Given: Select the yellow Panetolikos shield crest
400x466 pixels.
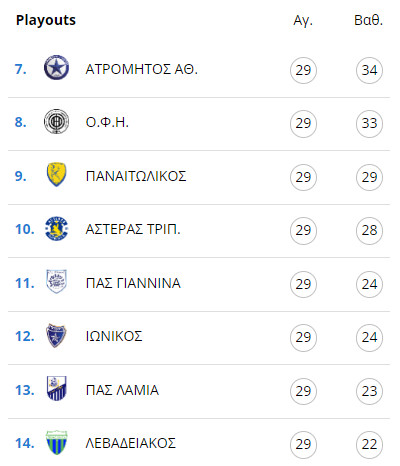Looking at the screenshot, I should pos(56,174).
